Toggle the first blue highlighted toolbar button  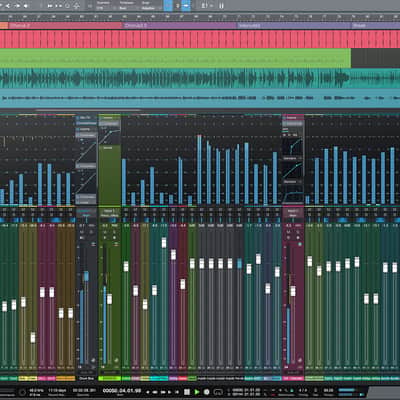[x=168, y=5]
